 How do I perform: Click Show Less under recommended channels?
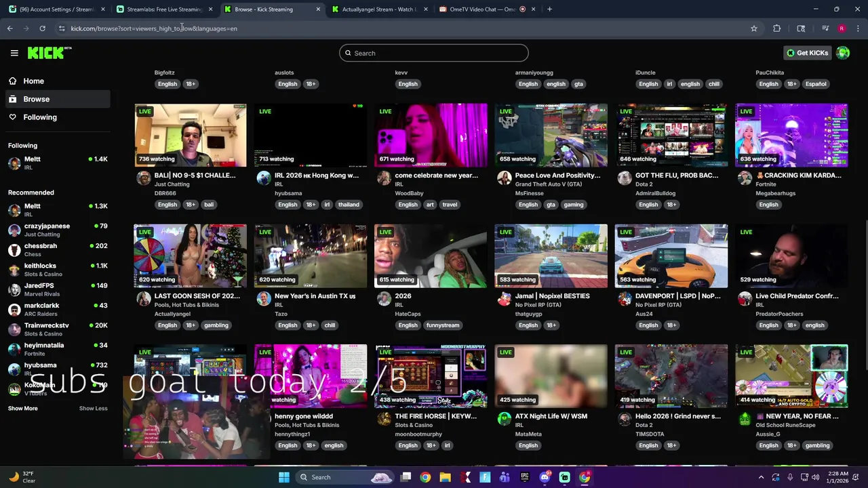[x=93, y=409]
